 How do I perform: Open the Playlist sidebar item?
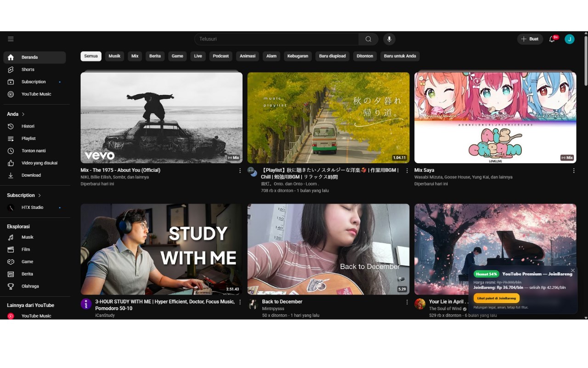[34, 138]
